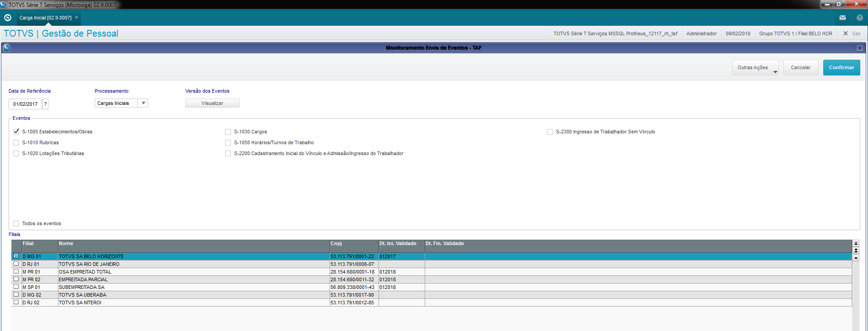This screenshot has height=331, width=868.
Task: Toggle Todos os eventos checkbox
Action: pos(16,223)
